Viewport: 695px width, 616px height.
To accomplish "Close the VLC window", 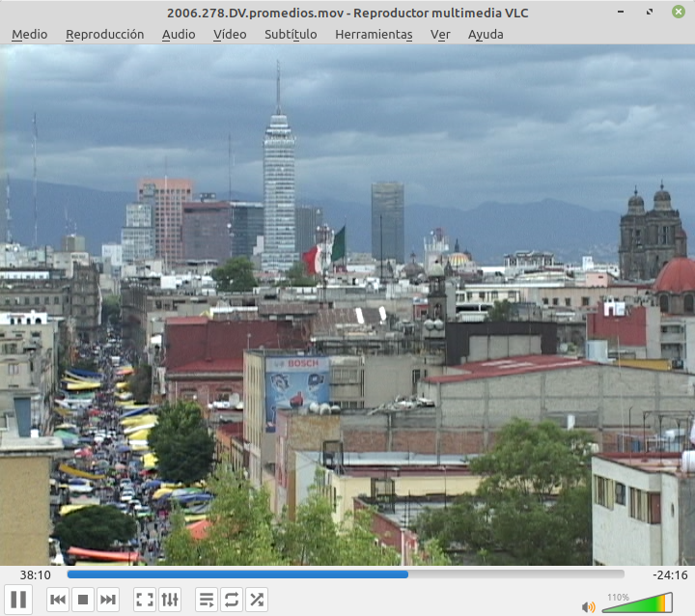I will 679,12.
